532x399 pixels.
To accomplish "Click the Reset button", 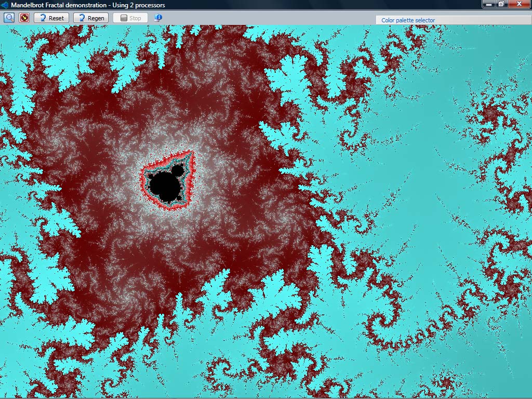I will tap(51, 17).
